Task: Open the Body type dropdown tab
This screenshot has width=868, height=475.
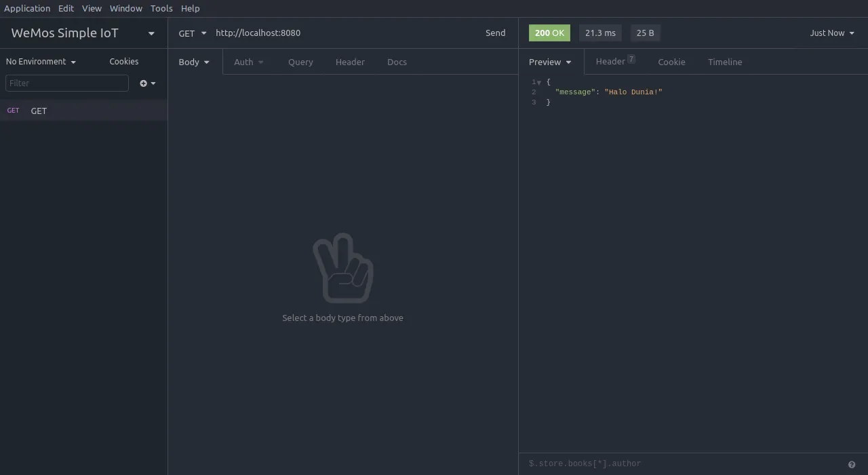Action: click(x=194, y=62)
